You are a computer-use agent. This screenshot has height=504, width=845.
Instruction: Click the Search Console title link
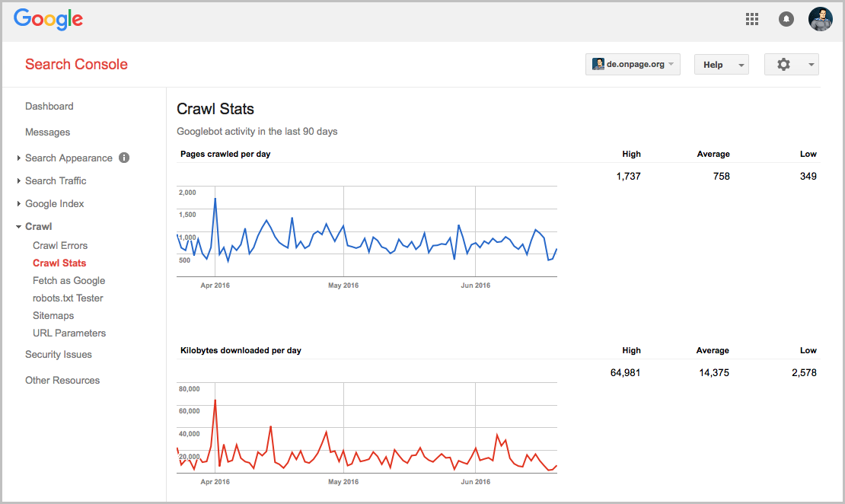(76, 64)
